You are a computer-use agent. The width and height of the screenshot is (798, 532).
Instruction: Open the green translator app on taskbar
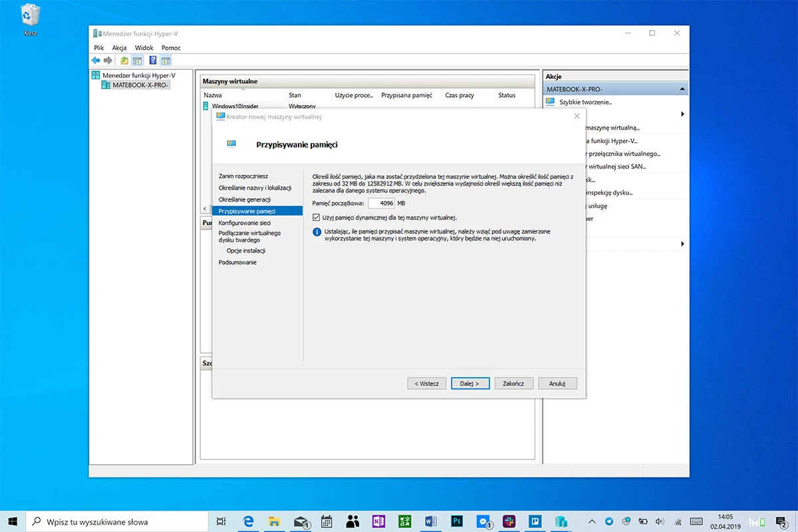[x=404, y=521]
